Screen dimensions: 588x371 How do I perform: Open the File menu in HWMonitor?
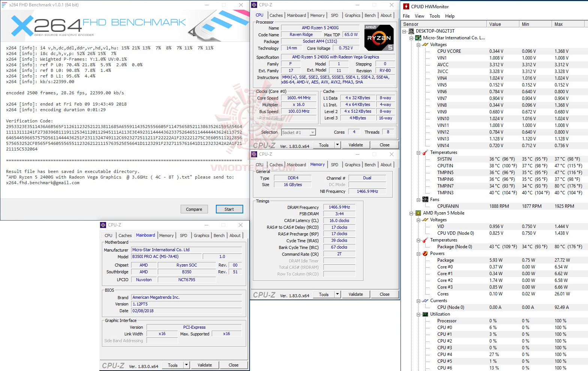tap(406, 16)
